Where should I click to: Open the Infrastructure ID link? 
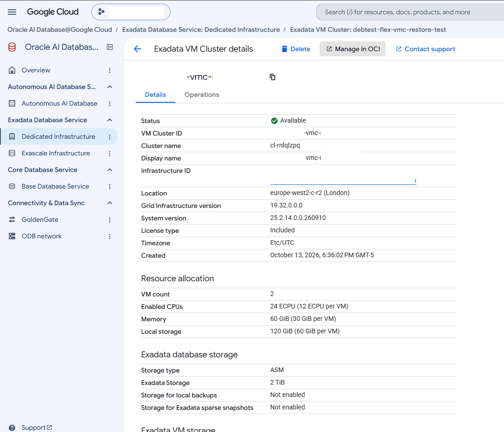pos(343,181)
